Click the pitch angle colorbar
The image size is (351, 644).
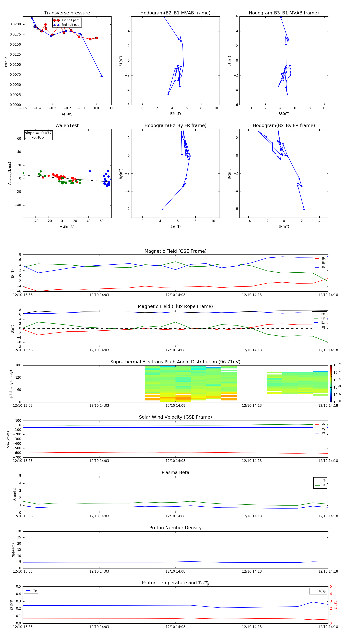pos(331,384)
